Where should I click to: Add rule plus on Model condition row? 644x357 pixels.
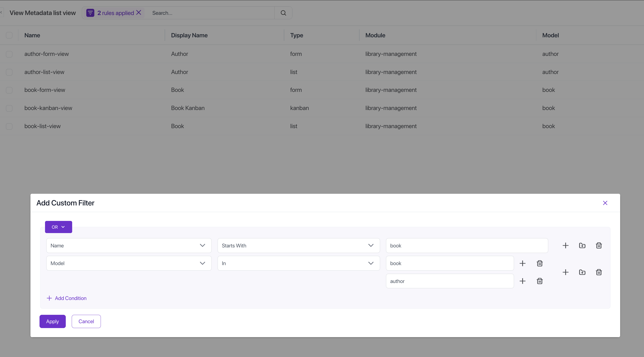click(x=565, y=272)
